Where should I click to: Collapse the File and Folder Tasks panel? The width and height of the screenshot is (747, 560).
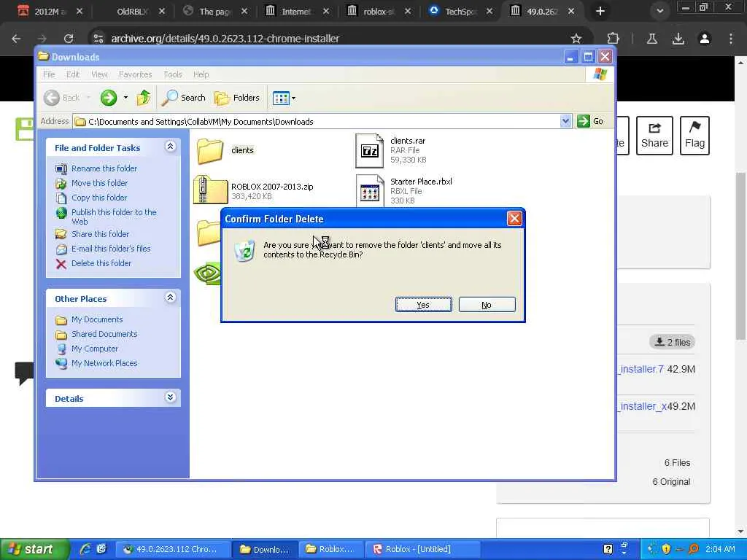click(x=170, y=147)
